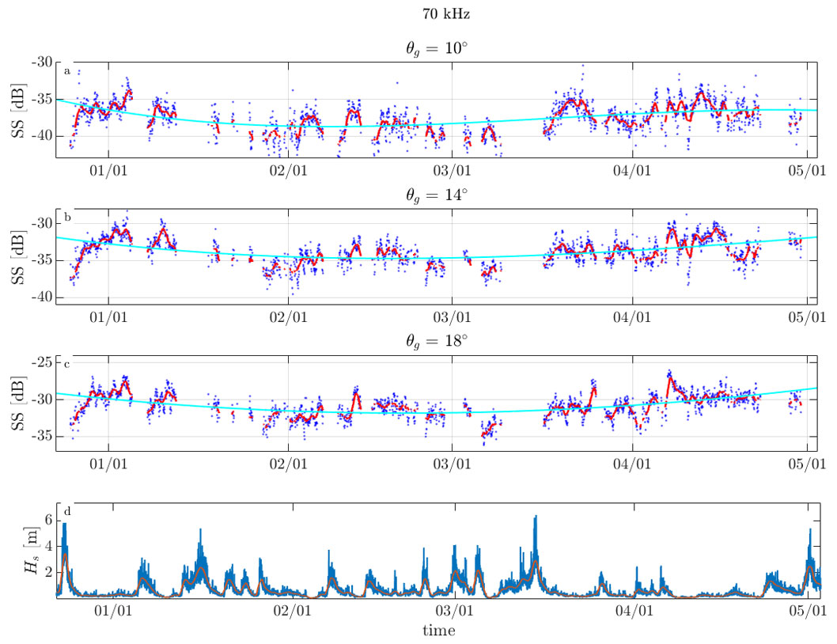Select the θg = 14° subplot title

432,195
